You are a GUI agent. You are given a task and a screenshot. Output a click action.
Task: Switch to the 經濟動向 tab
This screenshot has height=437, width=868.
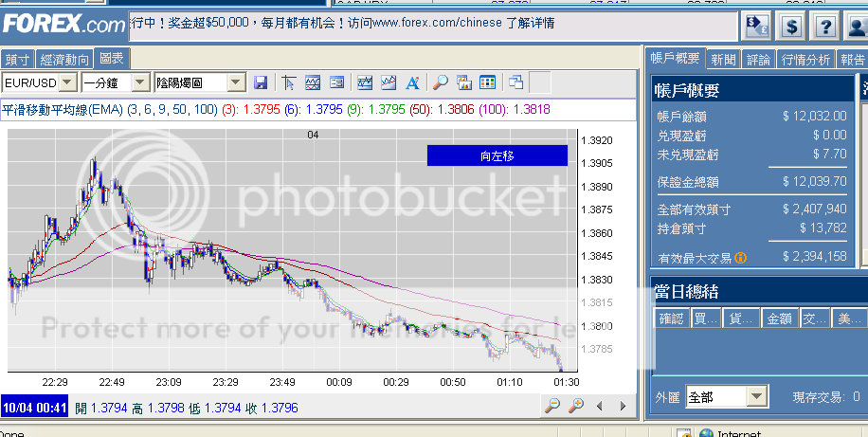[x=65, y=60]
